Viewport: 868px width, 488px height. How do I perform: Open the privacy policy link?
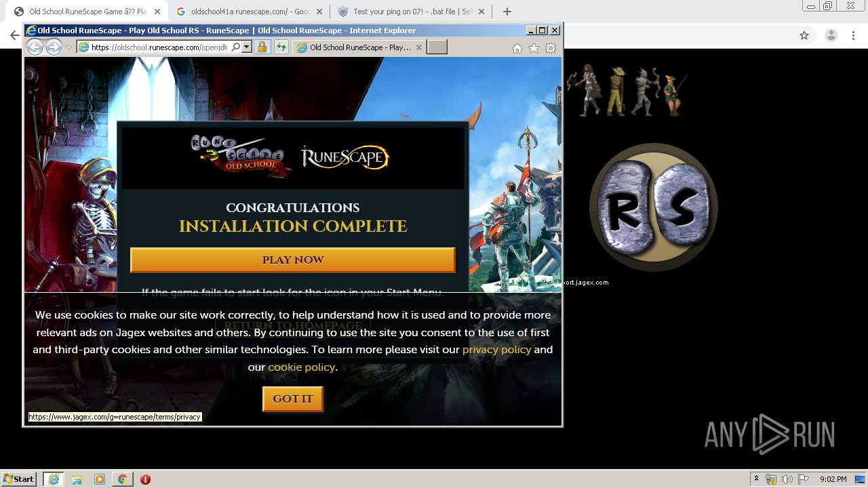tap(496, 350)
